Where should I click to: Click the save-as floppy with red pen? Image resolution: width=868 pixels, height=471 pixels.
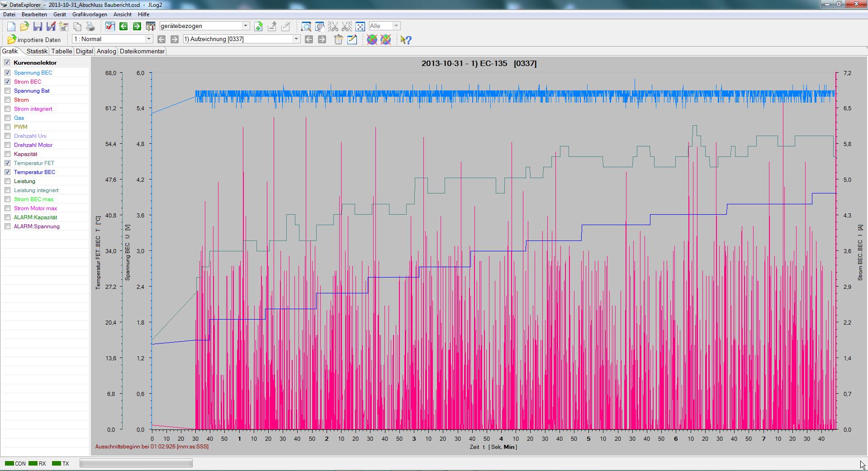click(x=51, y=26)
